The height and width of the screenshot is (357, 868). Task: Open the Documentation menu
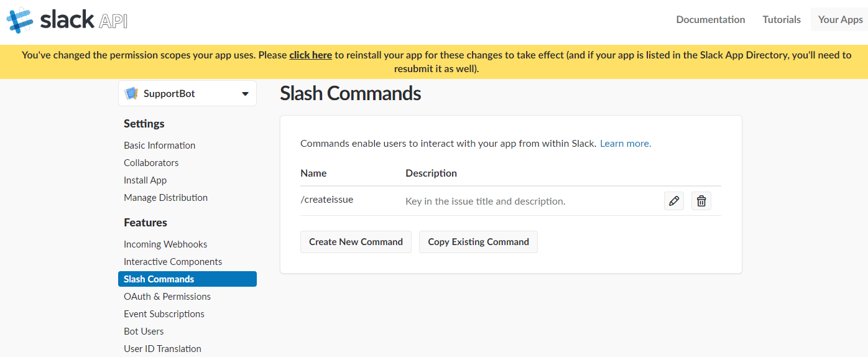(x=710, y=19)
